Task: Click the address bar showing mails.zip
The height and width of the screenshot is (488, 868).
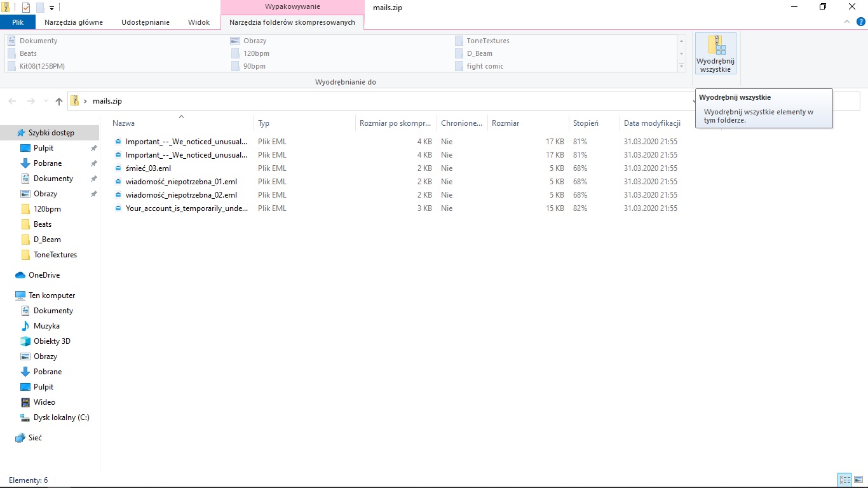Action: (x=381, y=101)
